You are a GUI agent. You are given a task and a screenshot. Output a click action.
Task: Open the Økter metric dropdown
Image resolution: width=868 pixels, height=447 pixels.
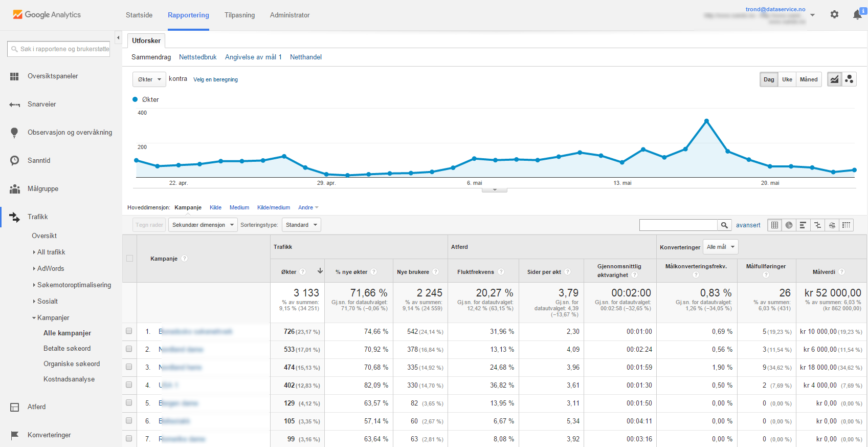pyautogui.click(x=149, y=79)
